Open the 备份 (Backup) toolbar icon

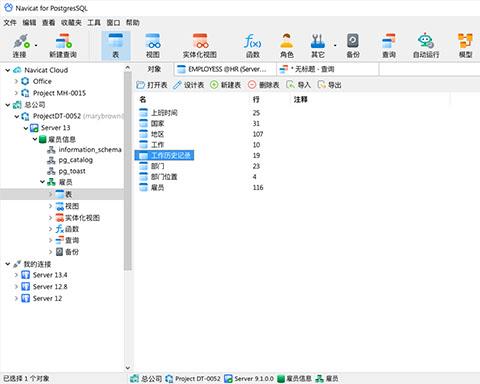tap(353, 46)
